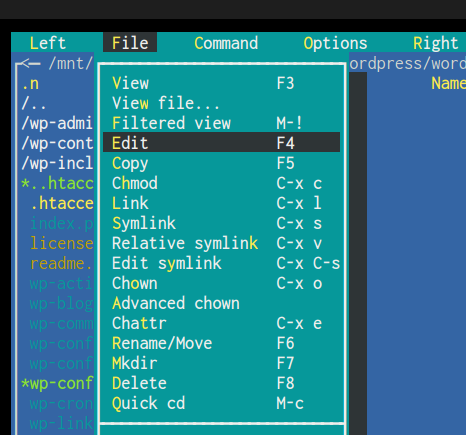This screenshot has width=466, height=435.
Task: Click the '.n' sort indicator in left panel
Action: coord(30,84)
